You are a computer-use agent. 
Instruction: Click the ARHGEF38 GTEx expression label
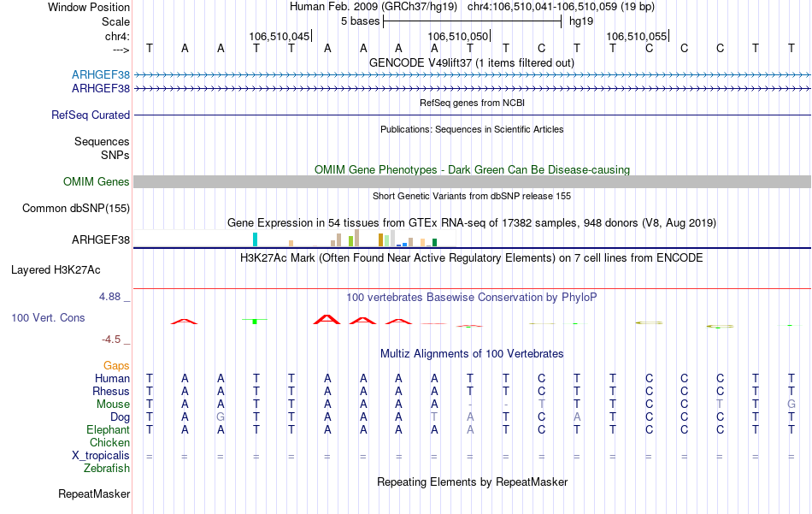pyautogui.click(x=101, y=240)
